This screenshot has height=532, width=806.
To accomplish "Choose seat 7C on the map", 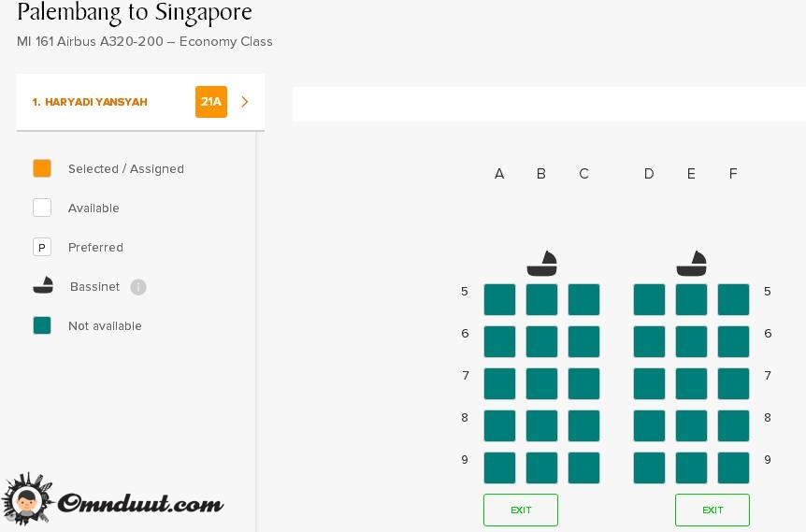I will coord(583,384).
